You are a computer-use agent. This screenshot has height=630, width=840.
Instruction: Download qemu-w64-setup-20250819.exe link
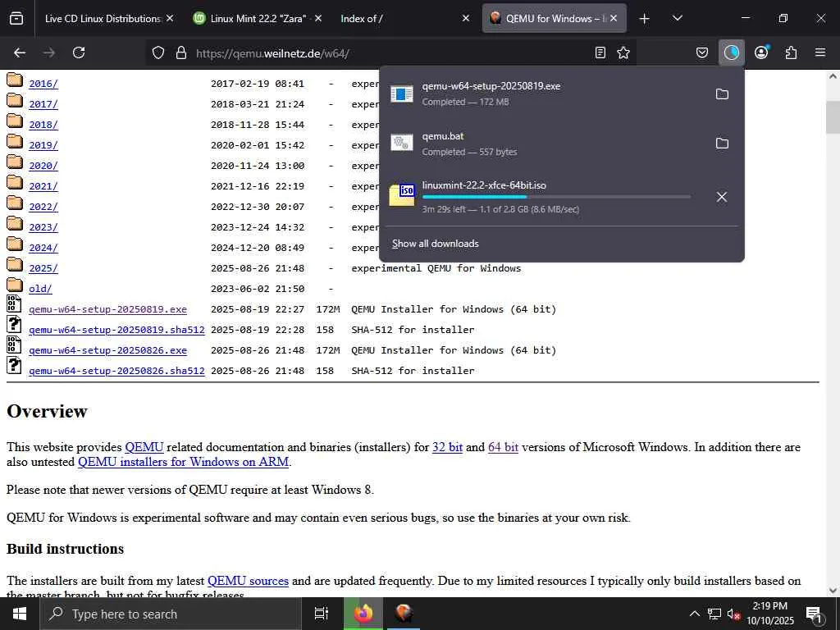107,309
